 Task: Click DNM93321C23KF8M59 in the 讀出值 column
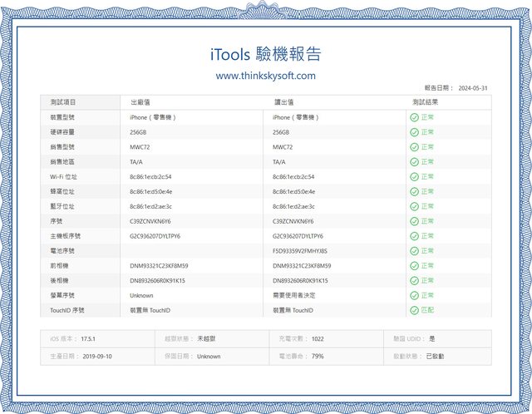[x=302, y=266]
